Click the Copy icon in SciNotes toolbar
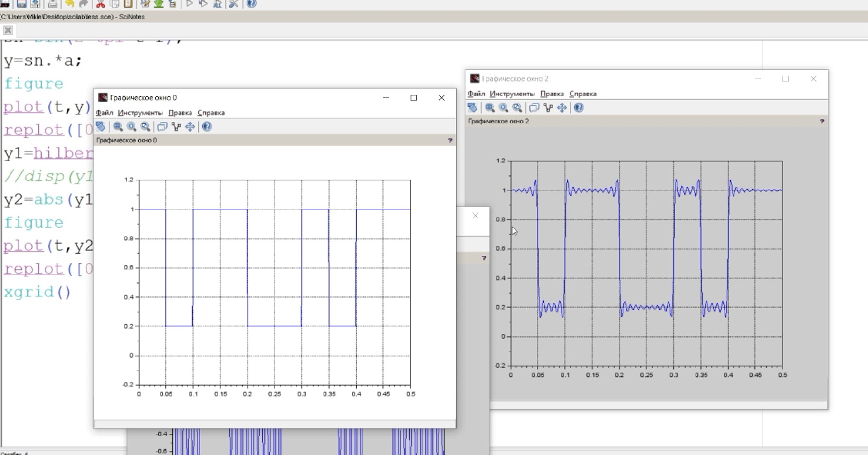The image size is (868, 455). [114, 4]
